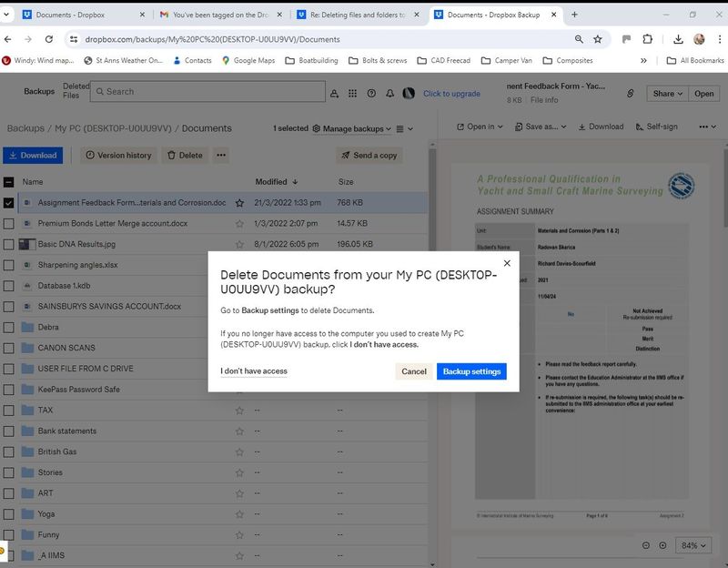Uncheck the Assignment Feedback Form checkbox
728x568 pixels.
tap(9, 203)
